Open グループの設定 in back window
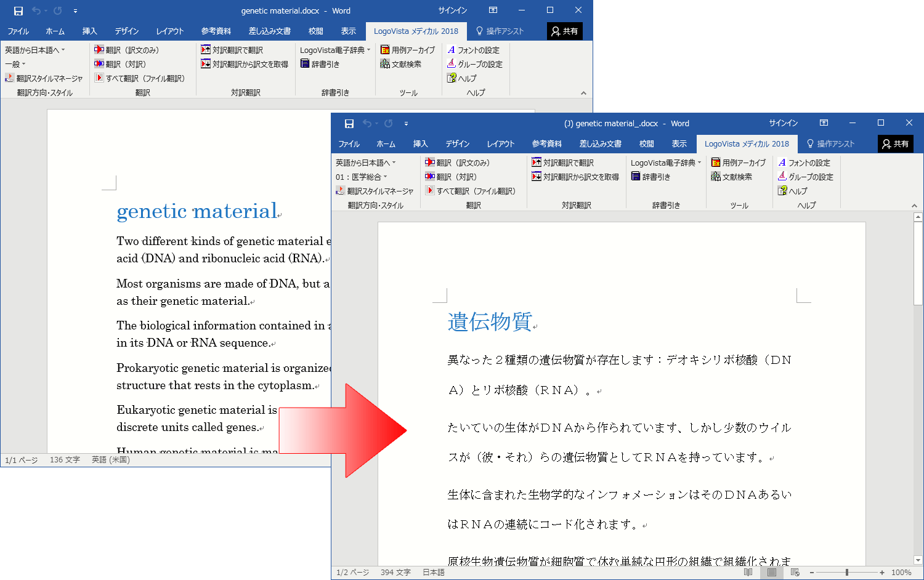This screenshot has height=580, width=924. coord(475,64)
